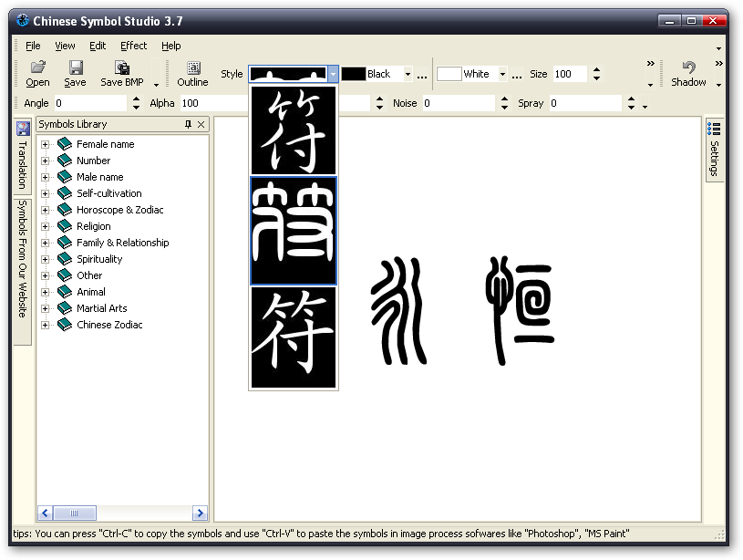The width and height of the screenshot is (743, 560).
Task: Click the Number book icon
Action: tap(65, 161)
